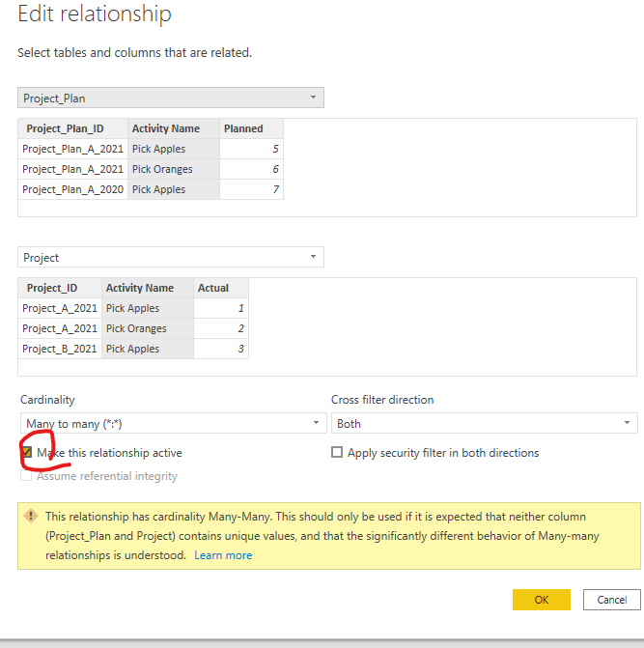Select the Project_ID column header

(x=60, y=288)
